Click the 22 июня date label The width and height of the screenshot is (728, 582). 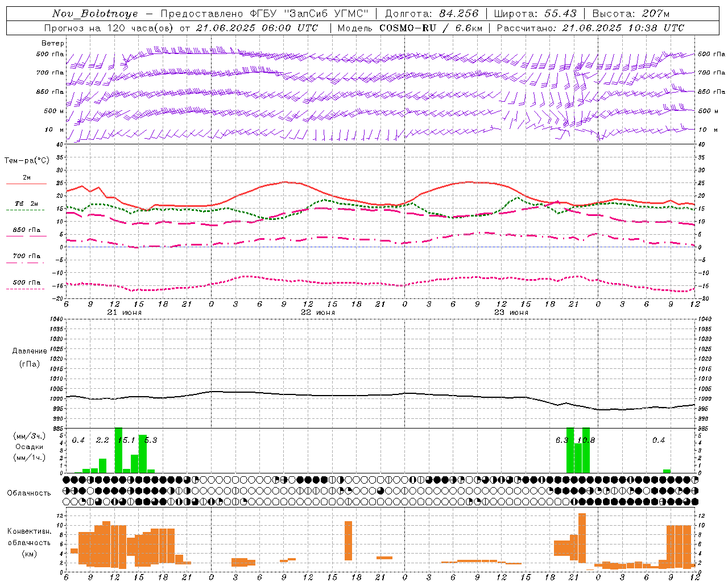[x=318, y=313]
